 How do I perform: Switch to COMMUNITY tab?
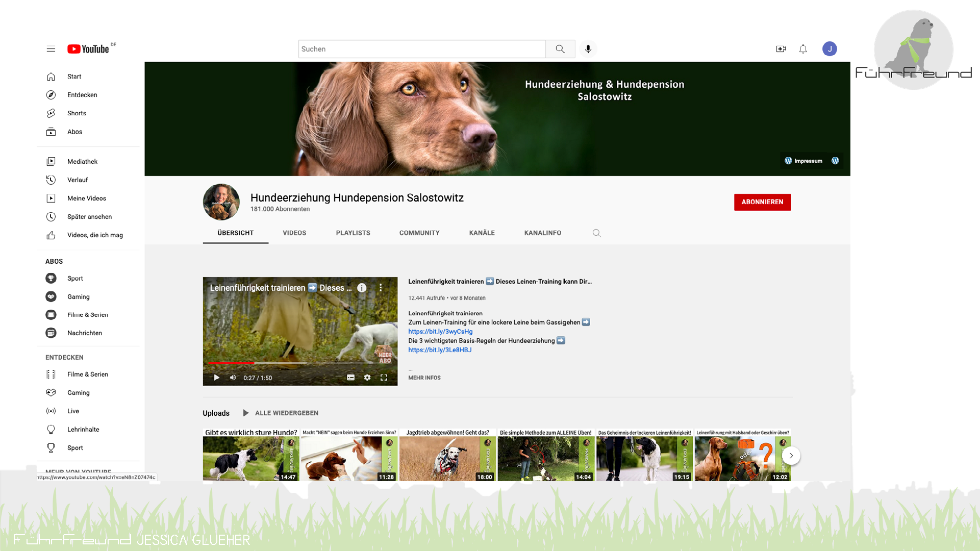[x=419, y=233]
